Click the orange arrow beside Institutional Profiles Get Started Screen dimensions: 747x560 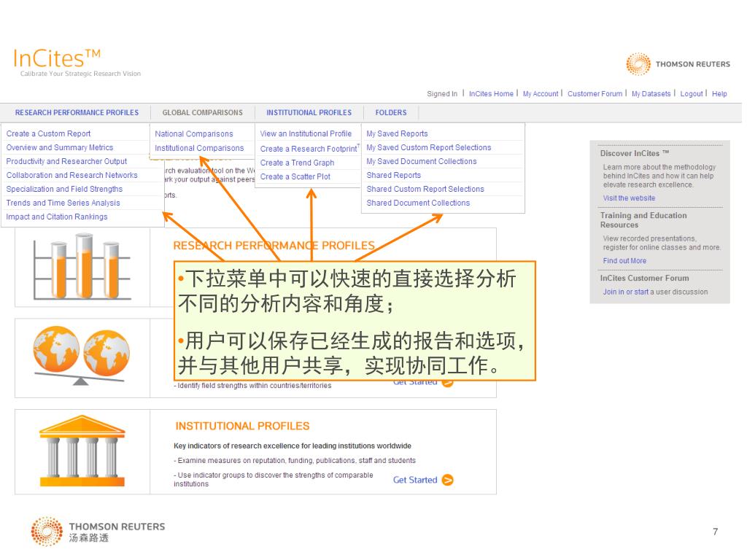coord(447,480)
